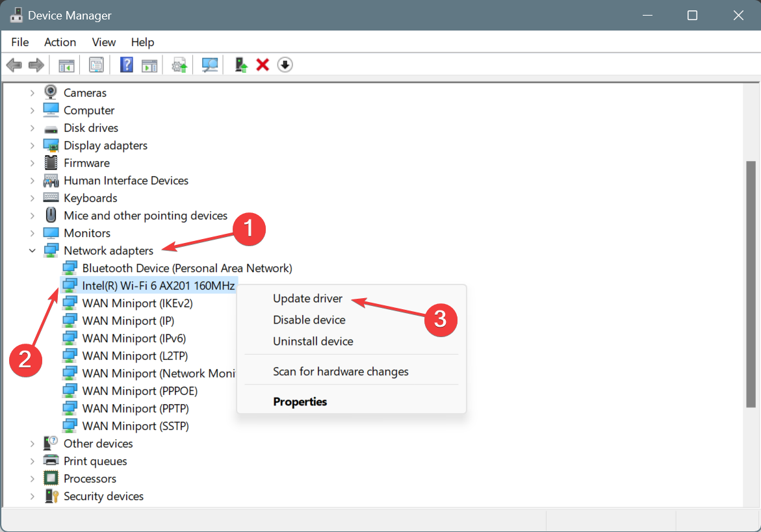The width and height of the screenshot is (761, 532).
Task: Open the Action menu
Action: [60, 42]
